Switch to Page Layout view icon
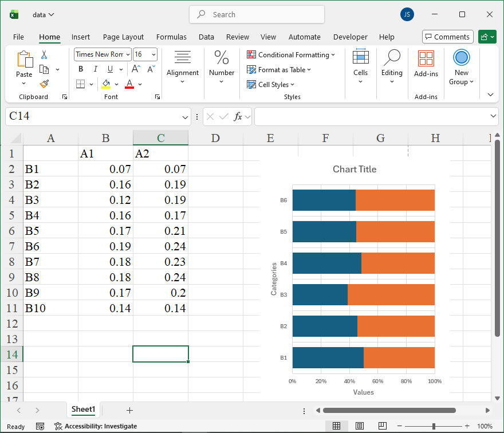Screen dimensions: 504x433 click(x=359, y=426)
